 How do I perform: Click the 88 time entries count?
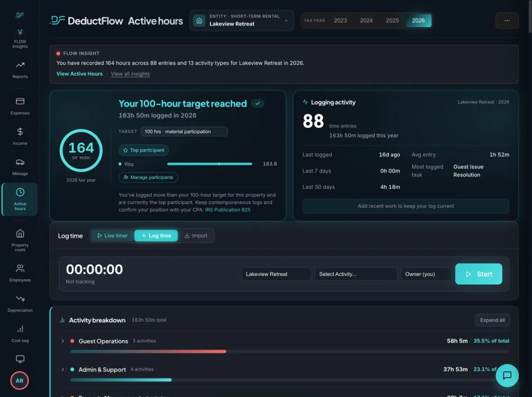point(313,121)
